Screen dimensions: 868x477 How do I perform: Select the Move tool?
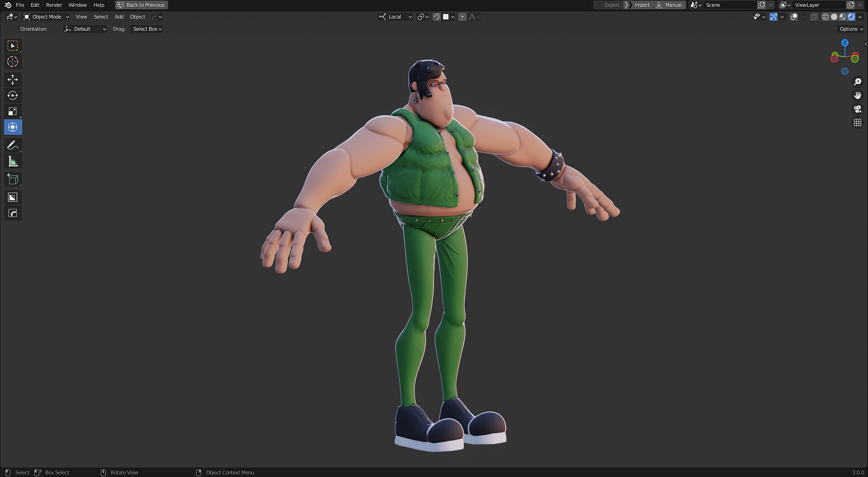coord(13,80)
